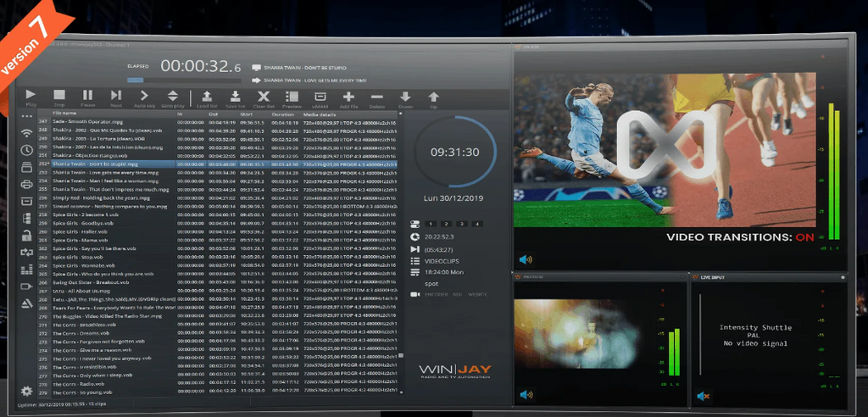Move selected clip Up
Viewport: 868px width, 417px height.
[433, 98]
